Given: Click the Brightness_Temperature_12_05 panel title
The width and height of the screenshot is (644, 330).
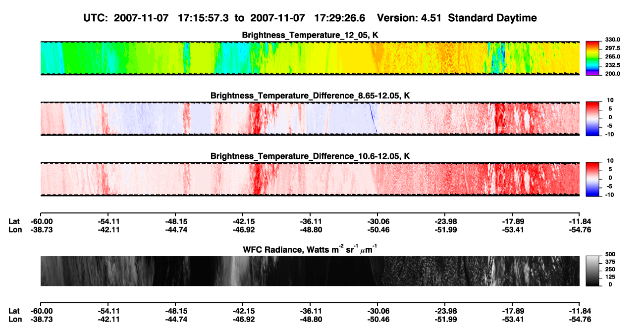Looking at the screenshot, I should click(x=310, y=35).
